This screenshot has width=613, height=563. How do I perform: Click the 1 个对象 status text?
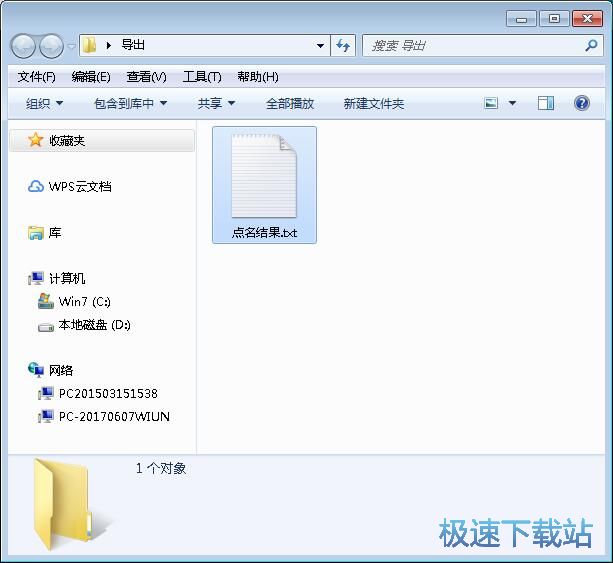pos(161,468)
